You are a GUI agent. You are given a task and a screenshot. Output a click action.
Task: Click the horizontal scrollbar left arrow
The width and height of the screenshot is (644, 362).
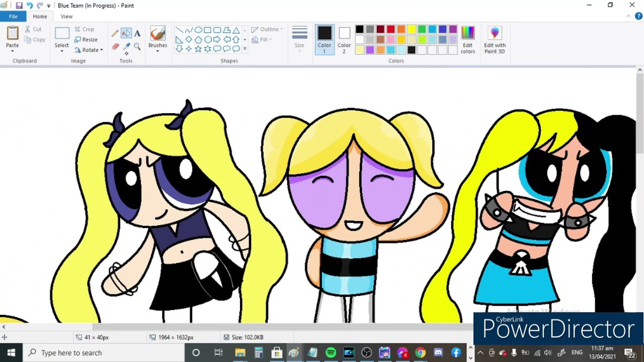(4, 327)
